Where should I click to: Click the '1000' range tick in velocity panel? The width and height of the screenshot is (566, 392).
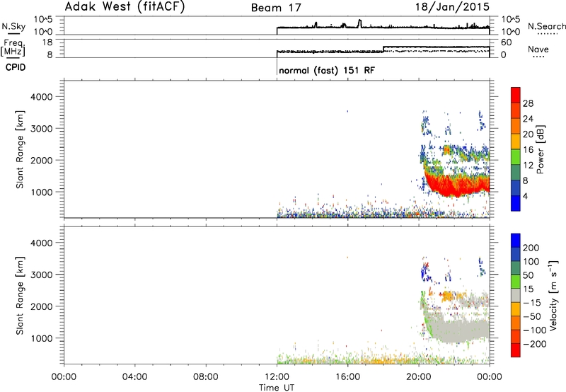[41, 338]
